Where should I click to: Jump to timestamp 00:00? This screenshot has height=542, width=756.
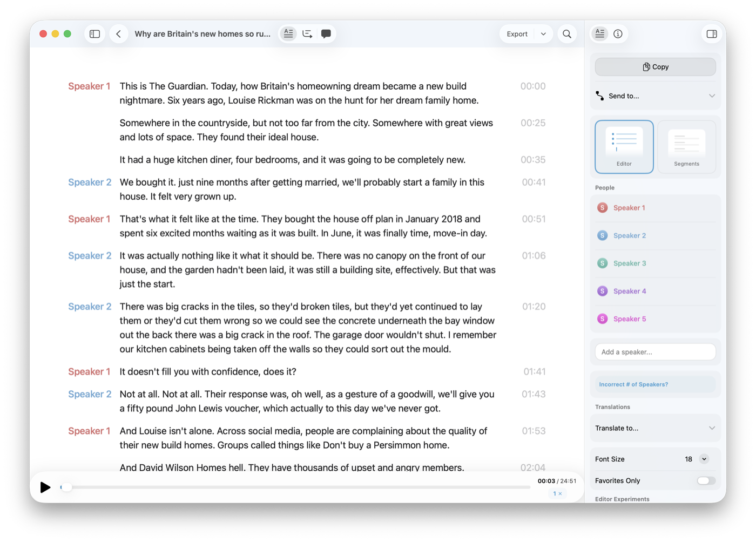533,86
